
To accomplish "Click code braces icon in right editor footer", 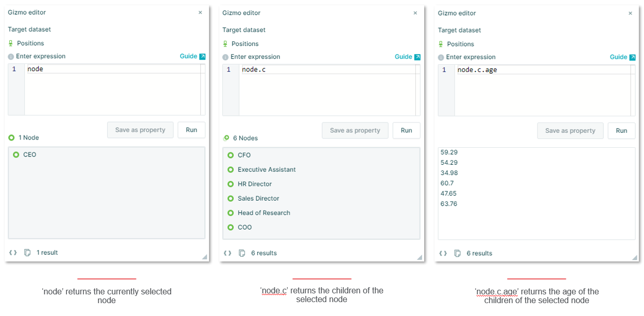I will [443, 253].
